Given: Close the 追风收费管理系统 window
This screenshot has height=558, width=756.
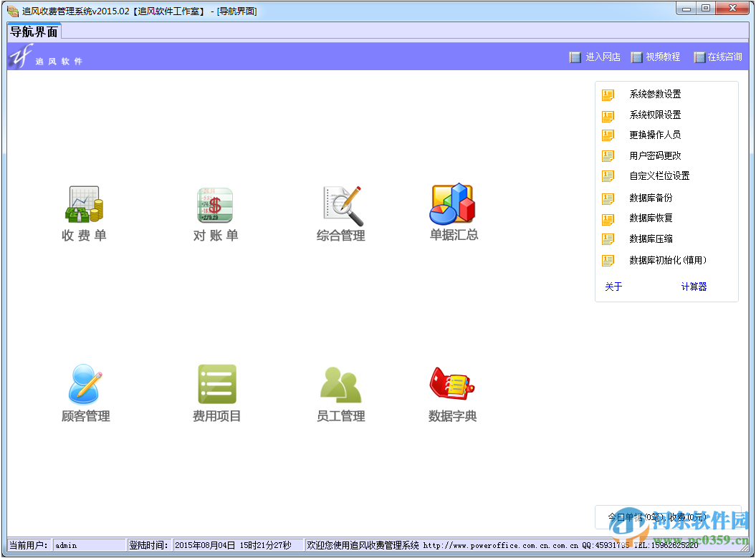Looking at the screenshot, I should [732, 8].
